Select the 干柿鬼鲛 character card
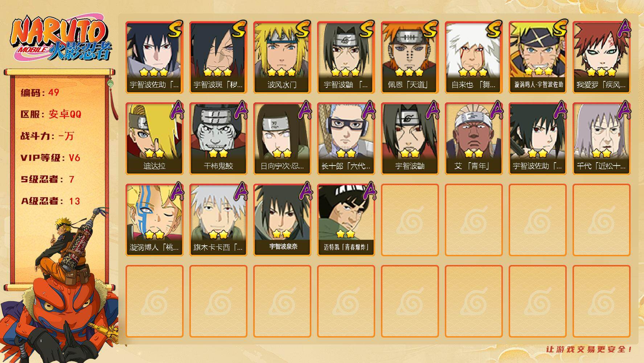 tap(218, 139)
